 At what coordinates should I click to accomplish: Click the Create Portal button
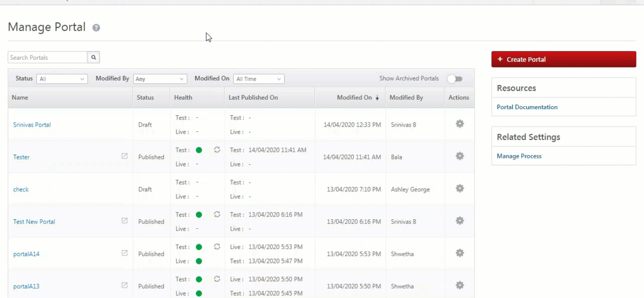(x=563, y=59)
